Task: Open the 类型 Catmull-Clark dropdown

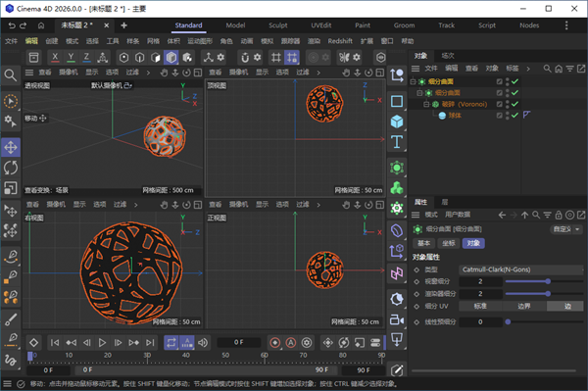Action: coord(521,269)
